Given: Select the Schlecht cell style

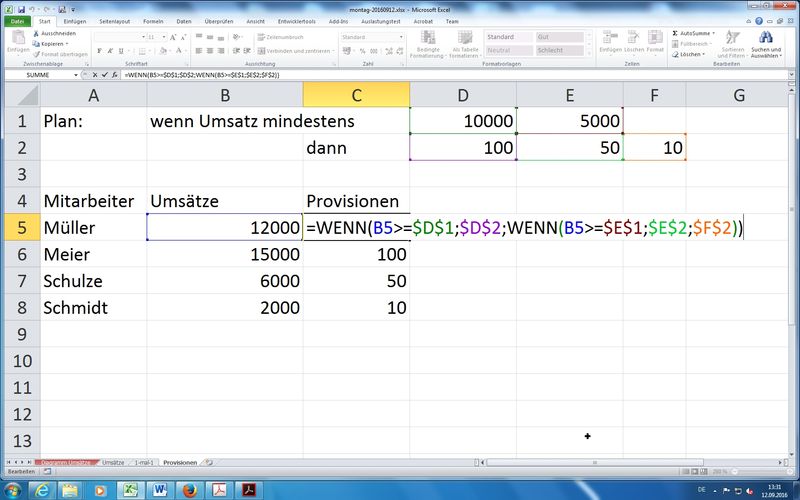Looking at the screenshot, I should pyautogui.click(x=556, y=49).
